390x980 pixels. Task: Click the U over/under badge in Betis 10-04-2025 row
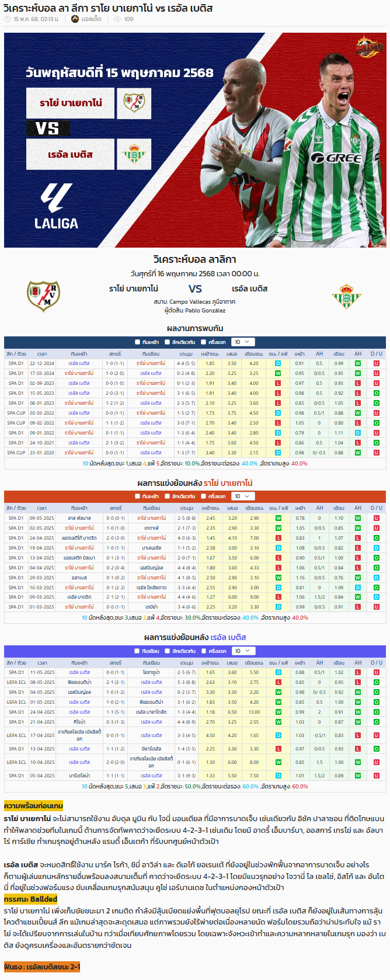(377, 762)
